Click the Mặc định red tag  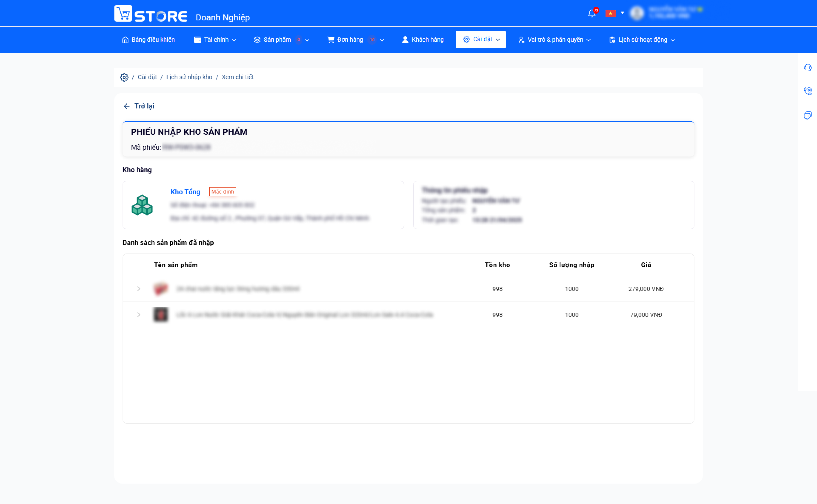pos(222,192)
